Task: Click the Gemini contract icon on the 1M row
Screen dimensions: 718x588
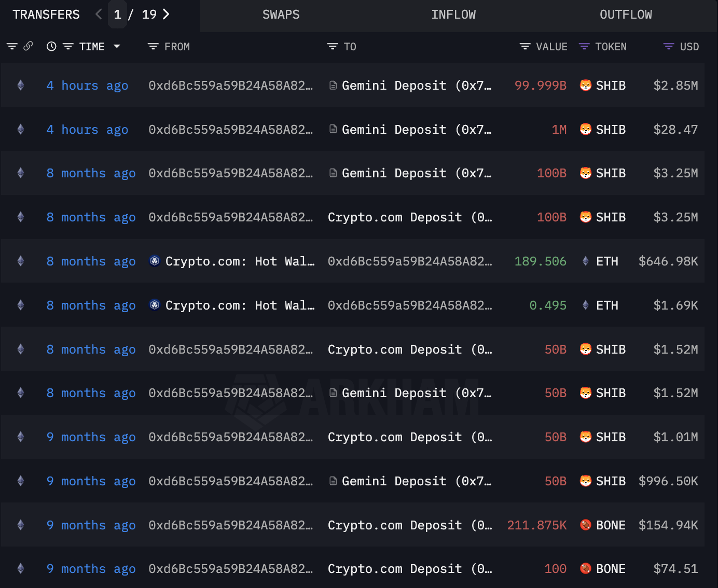Action: click(x=333, y=129)
